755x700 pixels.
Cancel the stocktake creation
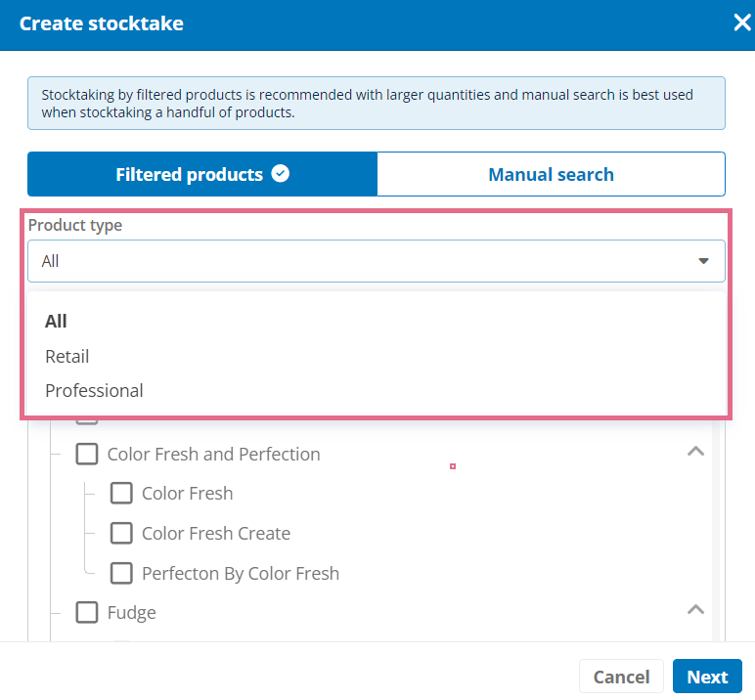coord(621,677)
